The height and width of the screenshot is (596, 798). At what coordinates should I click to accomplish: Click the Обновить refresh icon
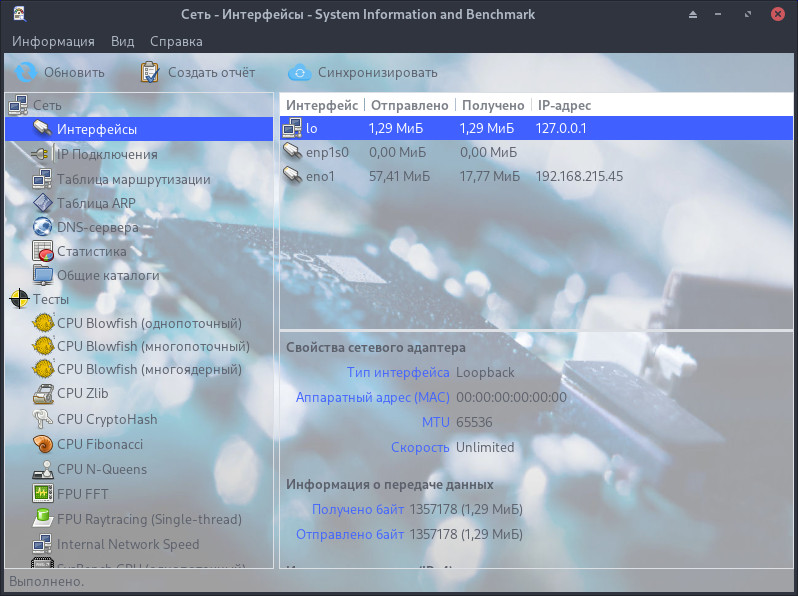[25, 72]
